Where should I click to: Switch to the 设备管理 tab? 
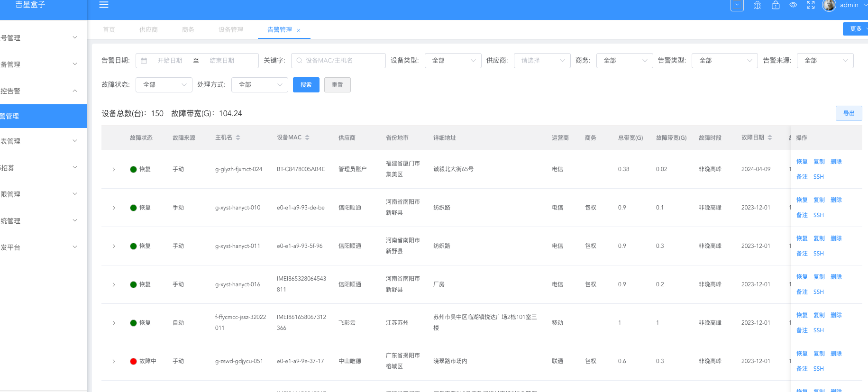[x=231, y=29]
